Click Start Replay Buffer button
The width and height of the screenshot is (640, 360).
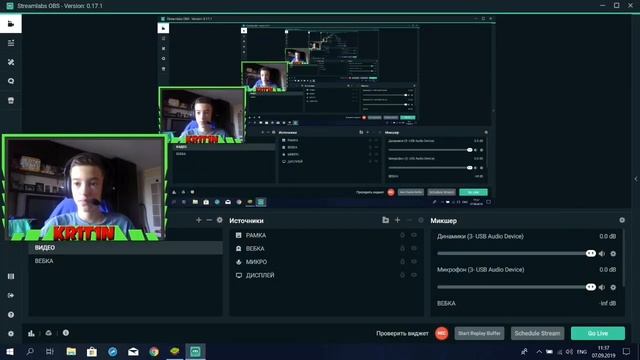(479, 333)
